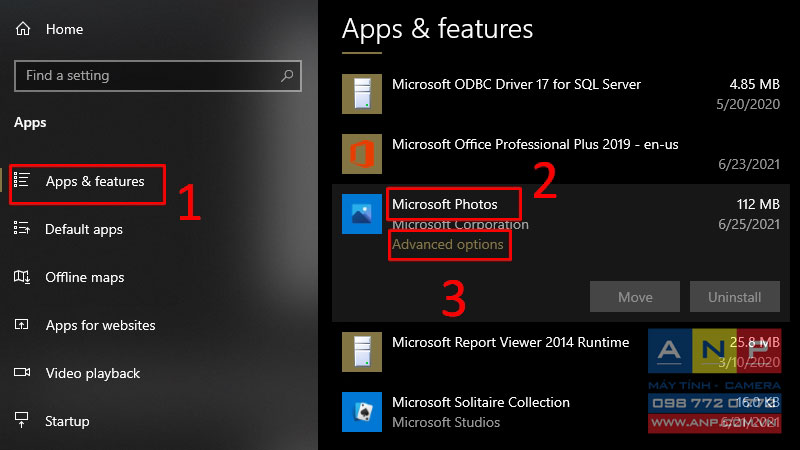Select the Microsoft Photos app name
The image size is (800, 450).
[444, 204]
